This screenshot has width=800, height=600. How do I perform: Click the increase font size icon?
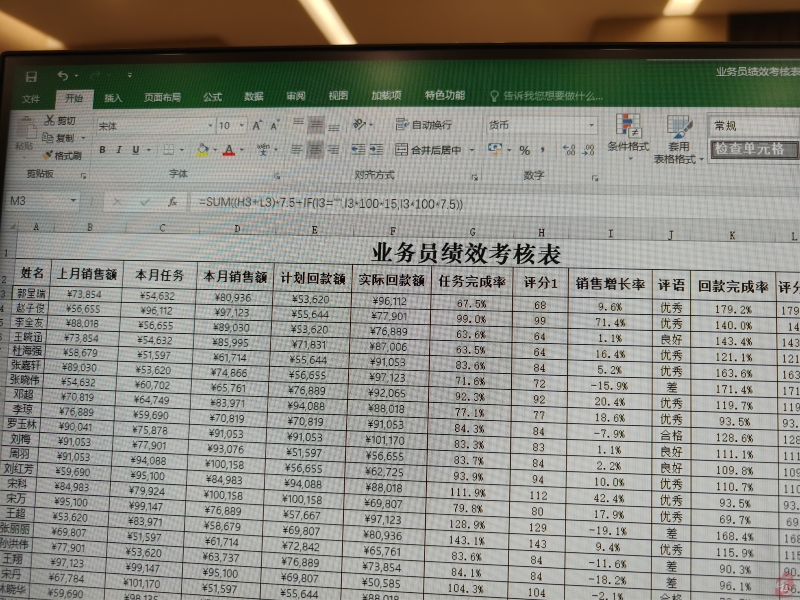(x=258, y=126)
